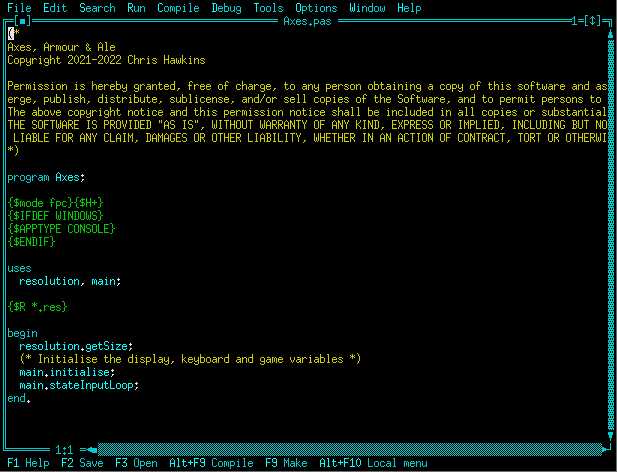The height and width of the screenshot is (472, 617).
Task: Click the window zoom arrow icon
Action: 593,21
